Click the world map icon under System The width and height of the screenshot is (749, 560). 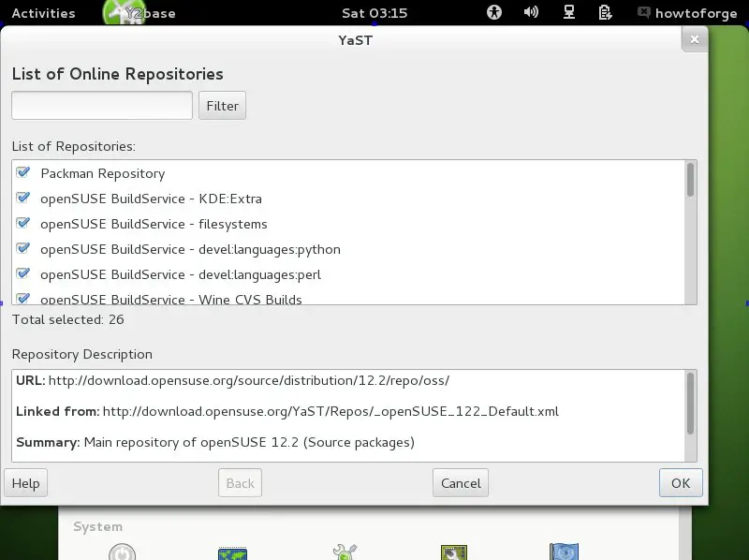pyautogui.click(x=232, y=553)
